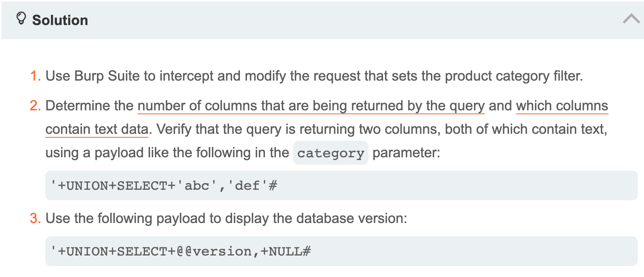Click the 'def' string in the first payload
Viewport: 644px width, 277px height.
coord(247,185)
